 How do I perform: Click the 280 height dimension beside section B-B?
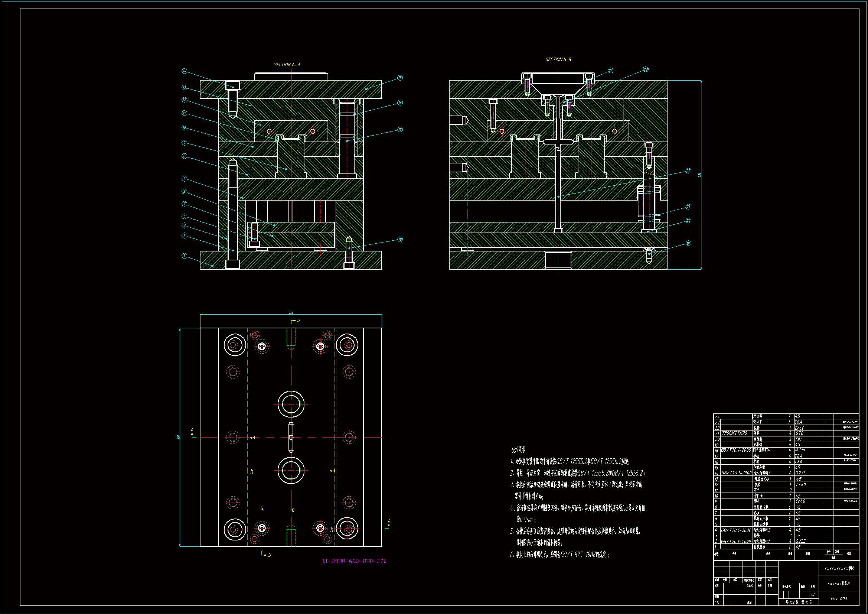click(699, 175)
